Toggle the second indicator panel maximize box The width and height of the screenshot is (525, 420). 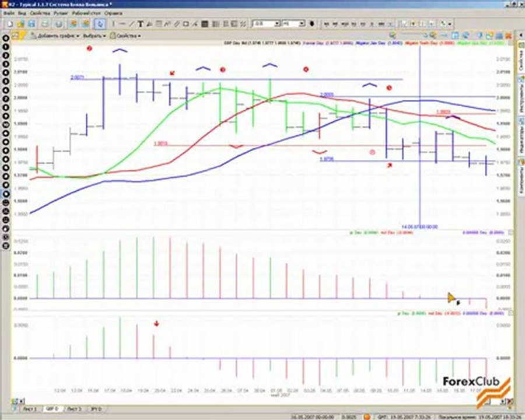tap(510, 313)
